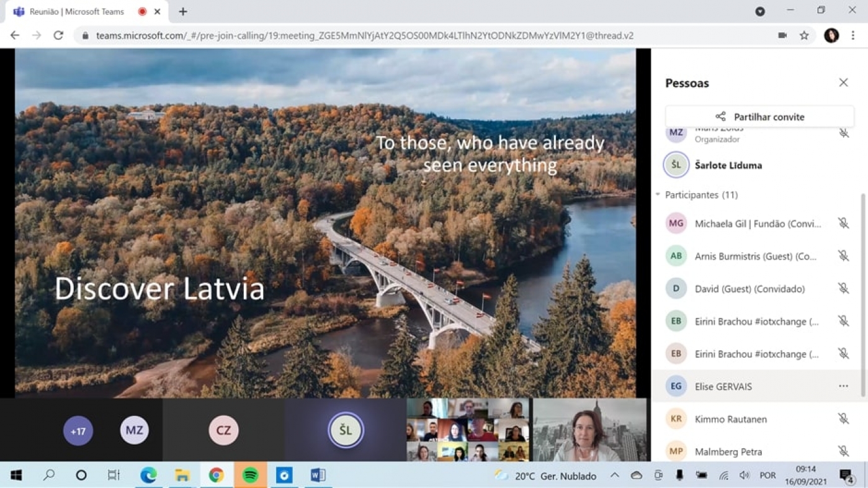The image size is (868, 488).
Task: Click muted mic icon next to Kimmo Rautanen
Action: coord(843,419)
